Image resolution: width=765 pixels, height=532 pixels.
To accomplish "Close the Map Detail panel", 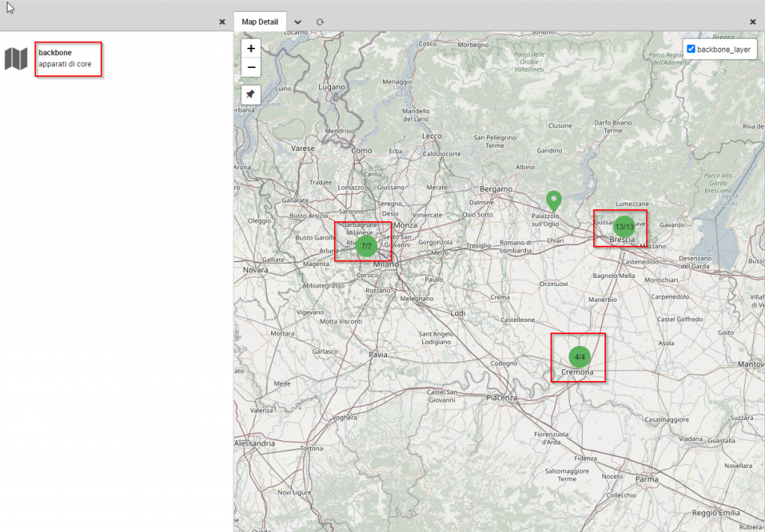I will point(753,22).
